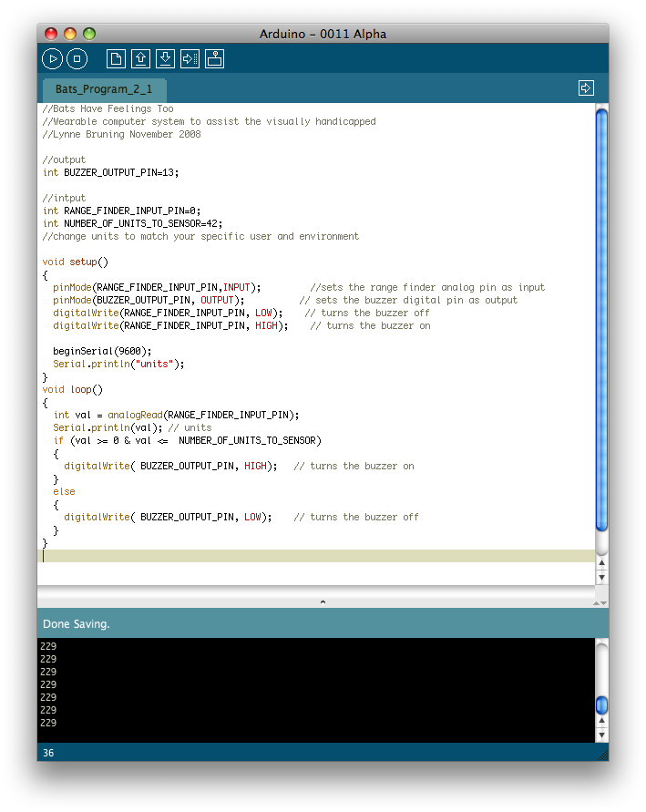Click the window title 'Arduino - 0011 Alpha'
Screen dimensions: 646x812
[x=323, y=35]
